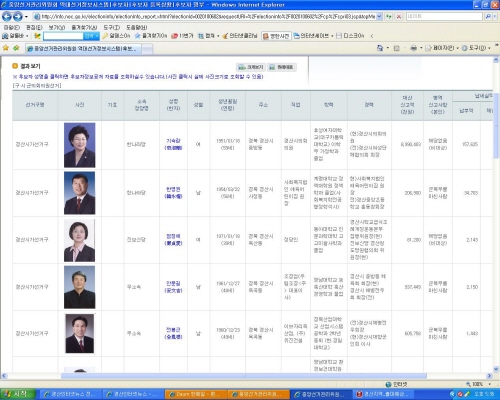Open the 인터넷메모 toolbar dropdown
Image resolution: width=500 pixels, height=400 pixels.
[314, 36]
